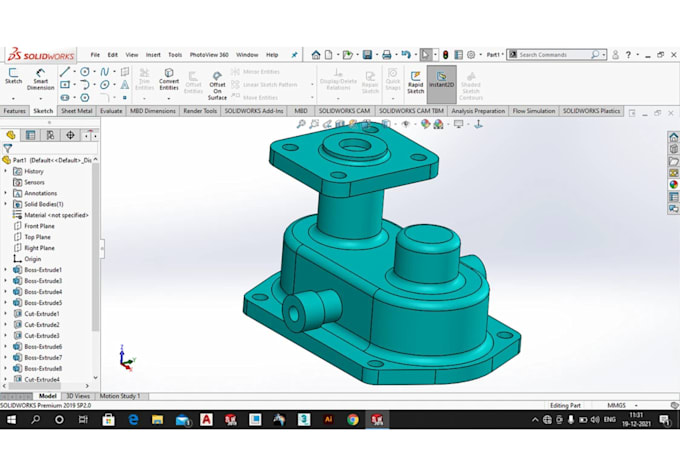Expand the Cut-Extrude1 feature
This screenshot has height=468, width=680.
click(x=6, y=314)
